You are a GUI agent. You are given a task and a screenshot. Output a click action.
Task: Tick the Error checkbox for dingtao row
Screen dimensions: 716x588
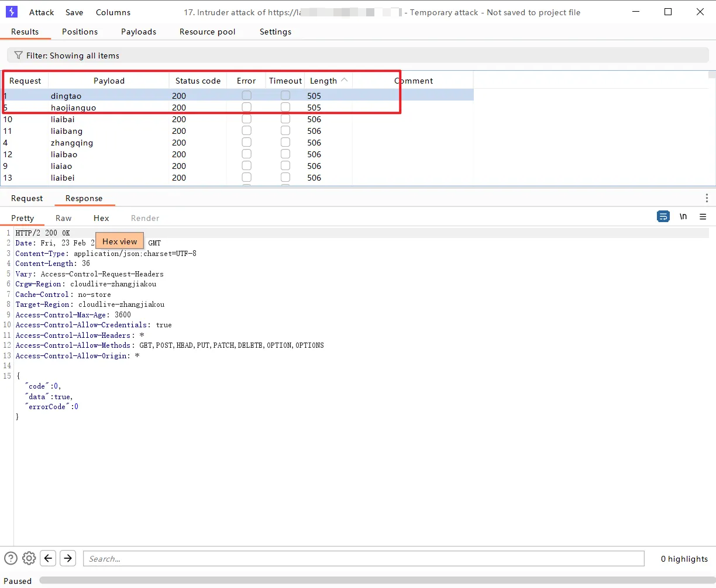247,96
